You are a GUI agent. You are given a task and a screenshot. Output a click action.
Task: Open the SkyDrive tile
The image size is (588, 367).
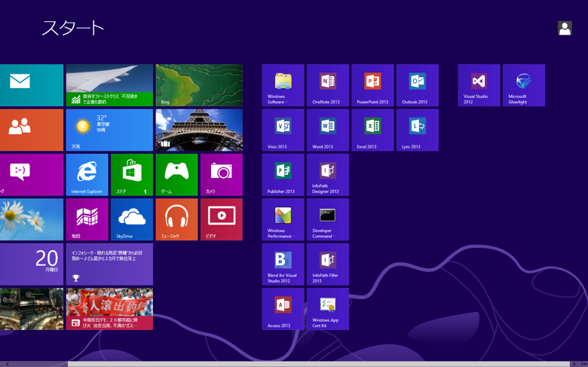132,219
